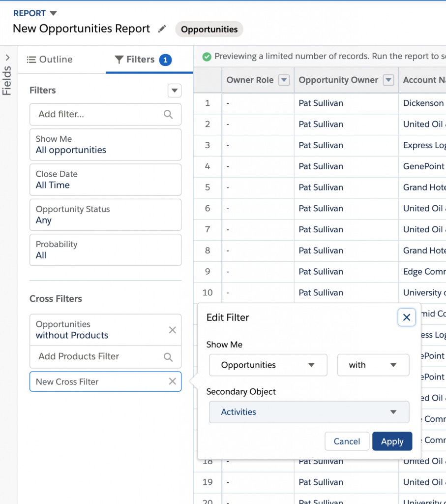446x504 pixels.
Task: Click the Fields vertical label
Action: pos(7,80)
